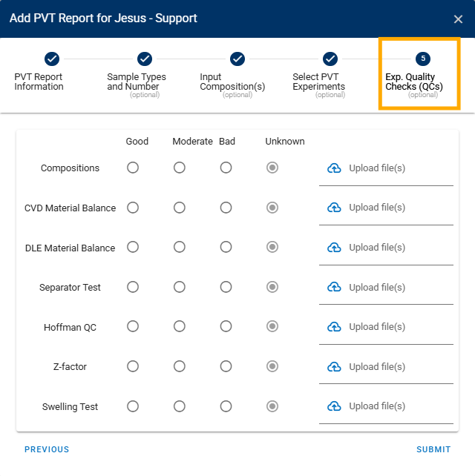Click the SUBMIT button
This screenshot has height=476, width=475.
(433, 449)
